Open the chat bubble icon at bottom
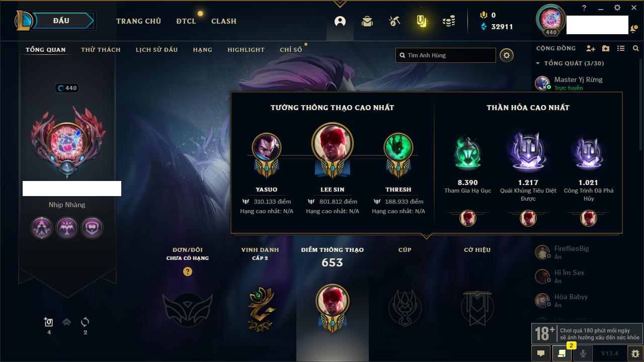Viewport: 644px width, 362px height. (541, 353)
